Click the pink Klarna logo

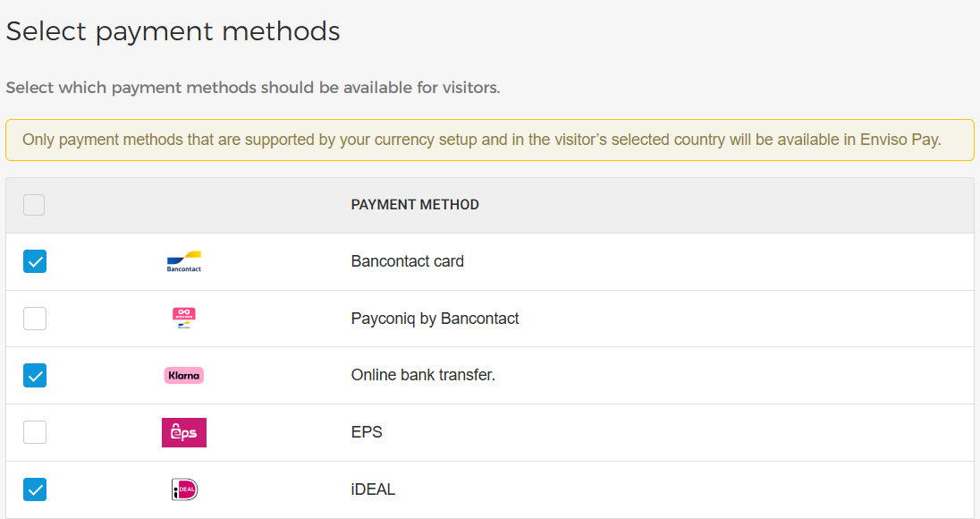(x=184, y=375)
